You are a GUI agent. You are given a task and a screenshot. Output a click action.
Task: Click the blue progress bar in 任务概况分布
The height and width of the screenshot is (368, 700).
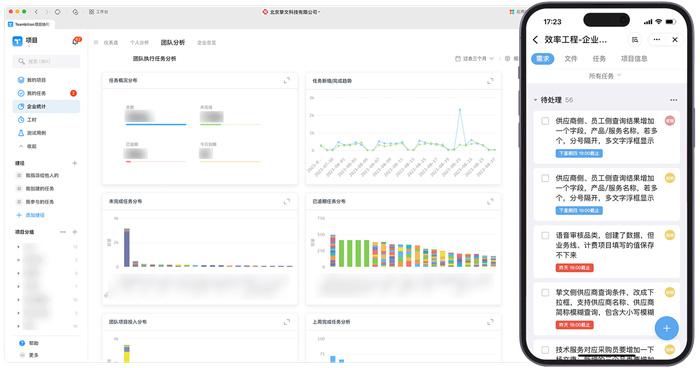156,124
